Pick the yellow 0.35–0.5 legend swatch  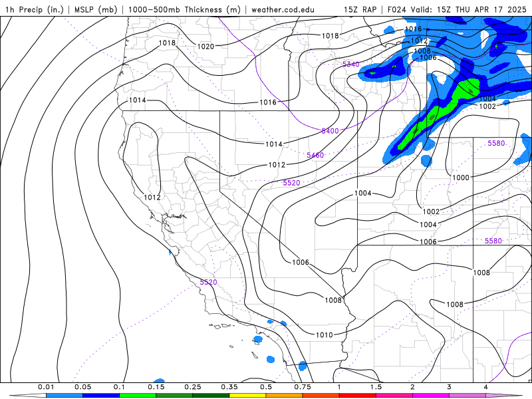[x=247, y=396]
